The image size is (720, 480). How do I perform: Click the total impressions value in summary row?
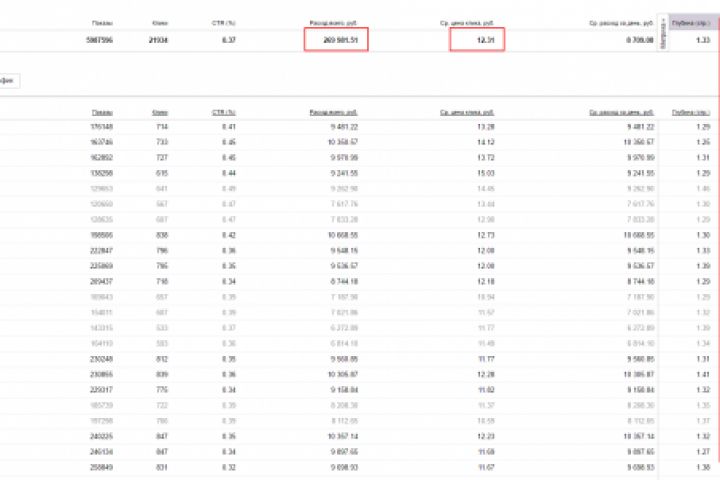(99, 40)
